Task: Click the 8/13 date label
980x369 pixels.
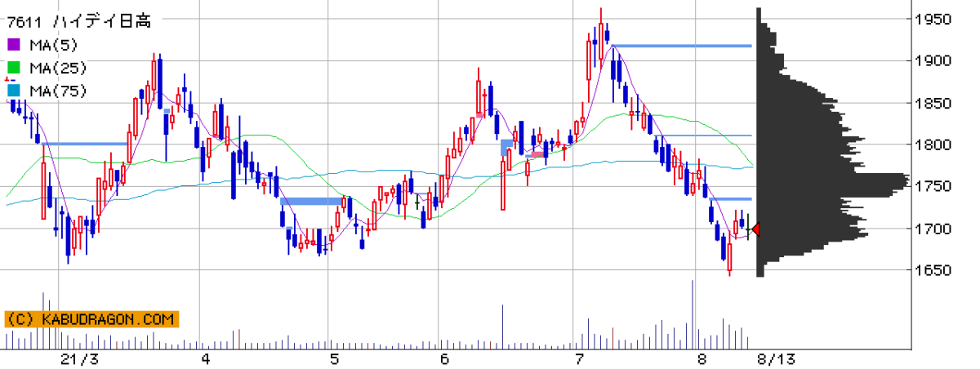Action: 776,359
